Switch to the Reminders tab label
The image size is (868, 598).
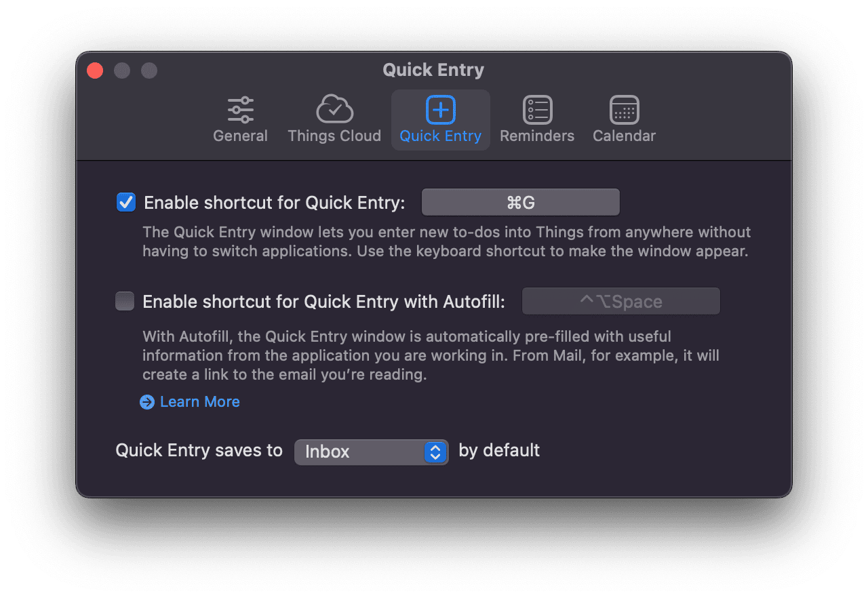[x=537, y=136]
